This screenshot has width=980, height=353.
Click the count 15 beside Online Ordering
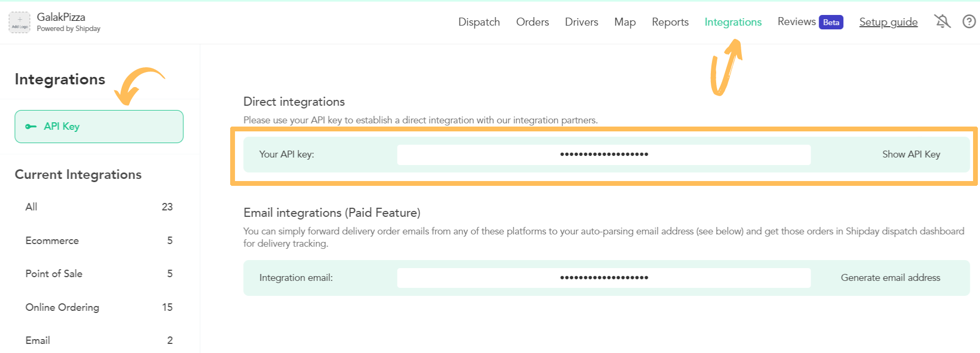coord(167,307)
